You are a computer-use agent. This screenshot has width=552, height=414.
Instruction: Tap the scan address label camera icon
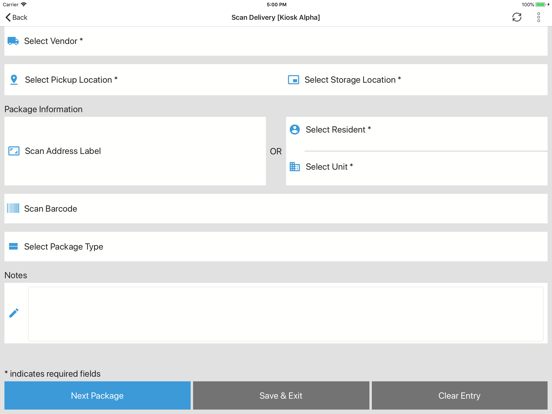coord(14,151)
